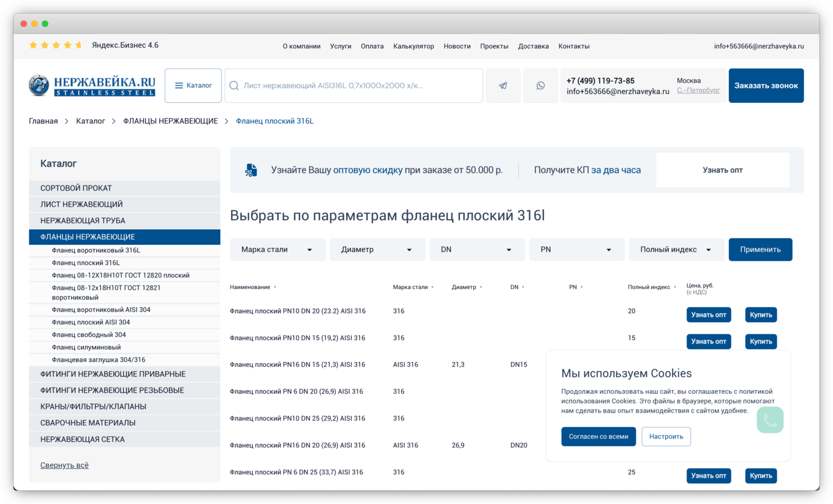Open the Полный индекс filter dropdown
The image size is (833, 504).
[676, 250]
